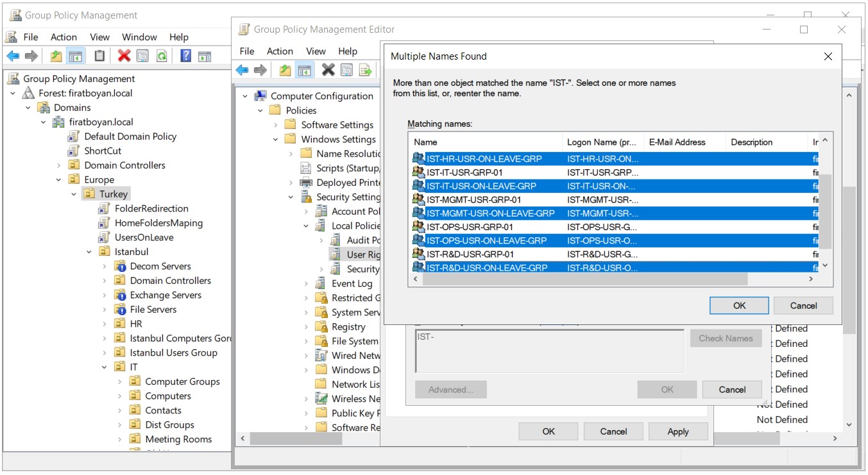Click Export List icon in Policy Editor toolbar

point(366,70)
